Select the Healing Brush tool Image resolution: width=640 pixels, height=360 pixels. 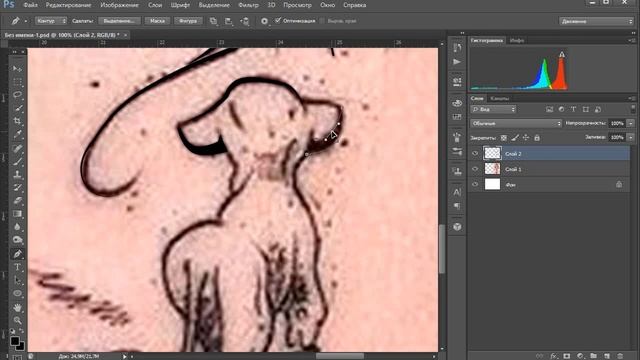tap(17, 148)
